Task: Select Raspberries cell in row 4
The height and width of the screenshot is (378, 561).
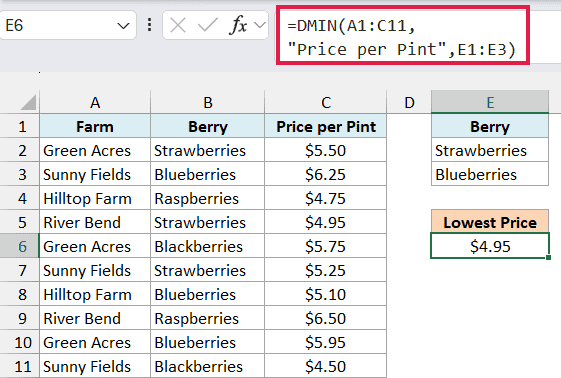Action: click(208, 198)
